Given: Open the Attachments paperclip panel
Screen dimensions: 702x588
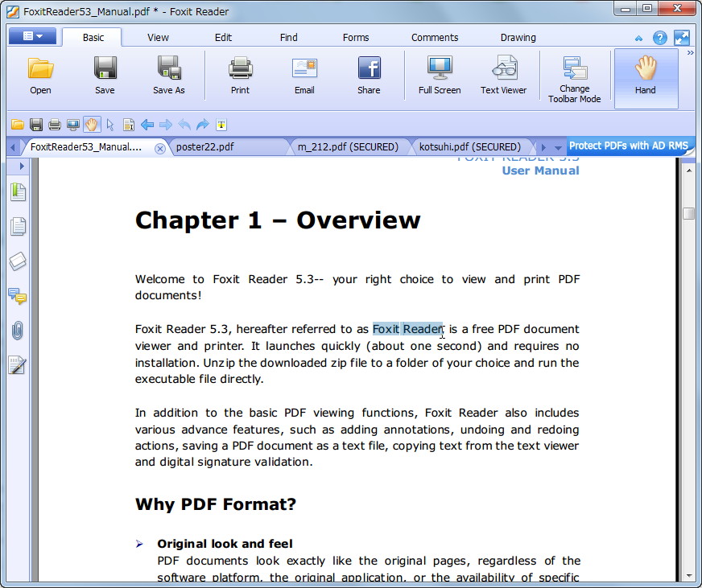Looking at the screenshot, I should click(x=18, y=331).
